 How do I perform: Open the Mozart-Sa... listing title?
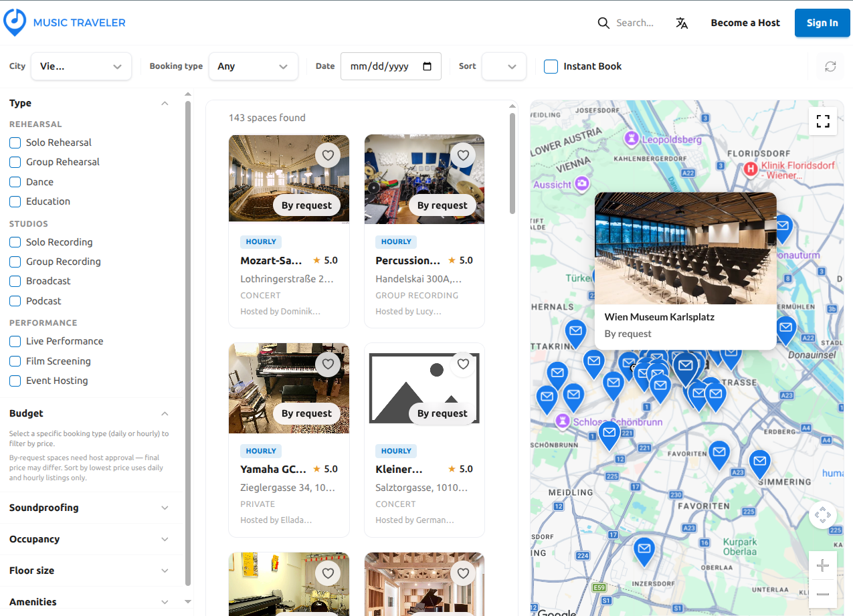coord(272,260)
